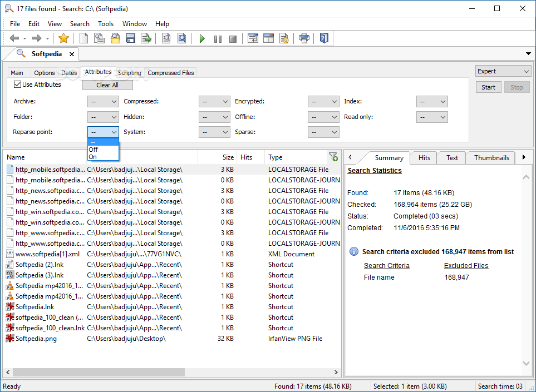Start the search with the green play icon
Viewport: 536px width, 392px height.
(202, 38)
